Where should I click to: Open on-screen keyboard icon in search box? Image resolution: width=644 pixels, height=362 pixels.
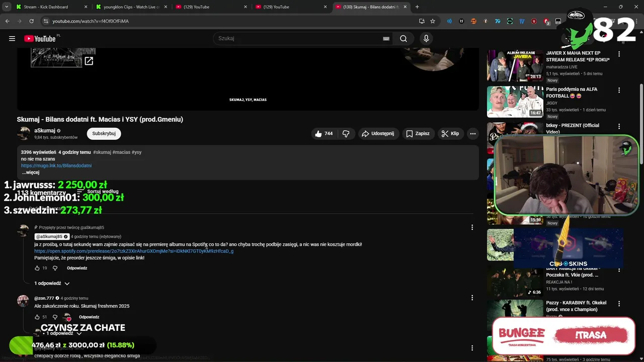[386, 39]
